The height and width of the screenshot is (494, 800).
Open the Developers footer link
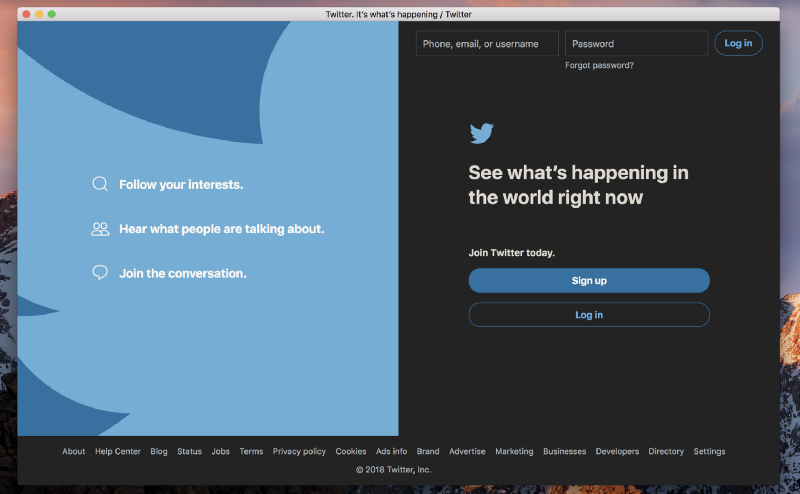(617, 451)
